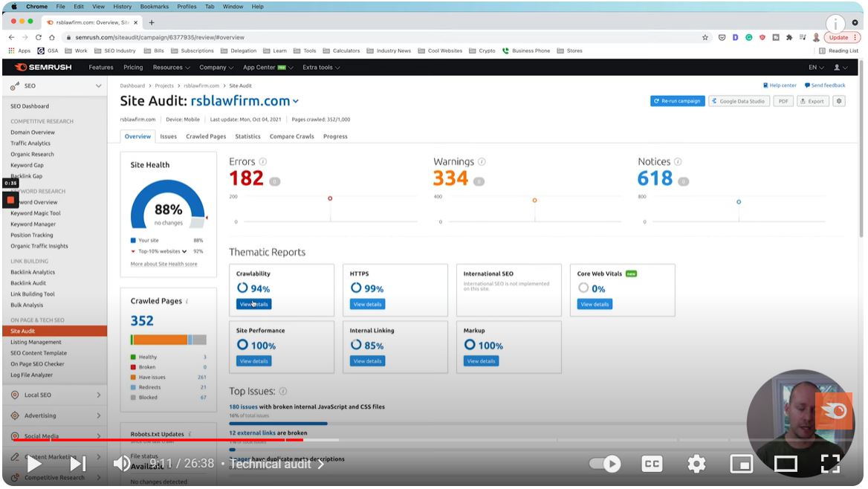
Task: Open a new browser tab
Action: (151, 22)
